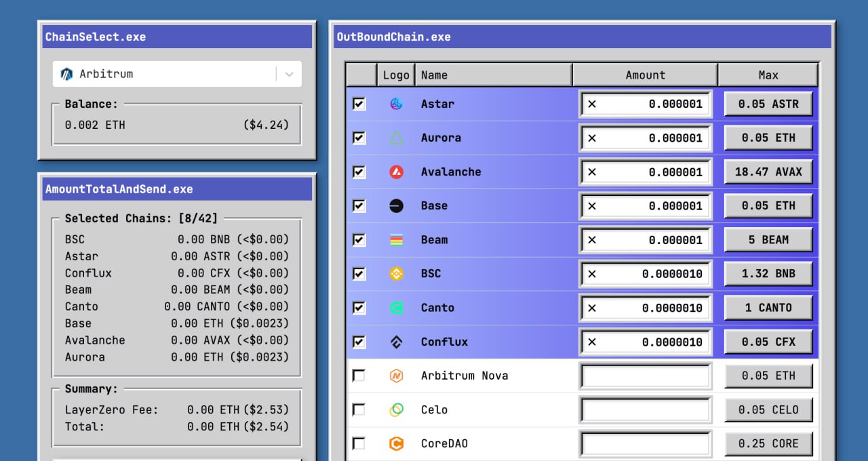Click the Arbitrum Nova logo icon

(396, 376)
